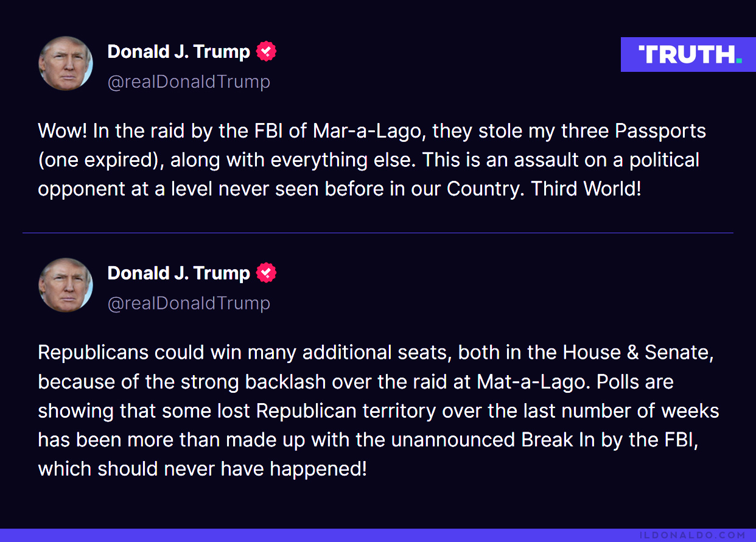Screen dimensions: 756x542
Task: Open @realDonaldTrump handle on second post
Action: pyautogui.click(x=189, y=303)
